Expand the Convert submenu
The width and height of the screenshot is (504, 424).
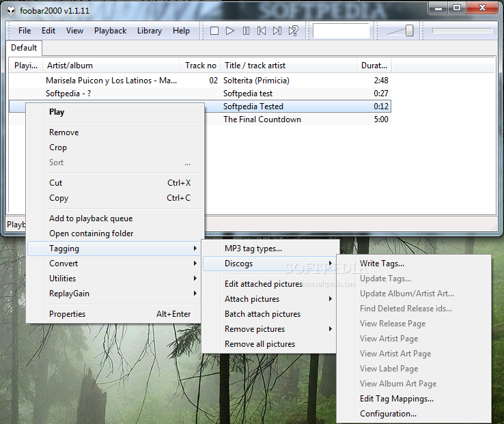tap(114, 264)
